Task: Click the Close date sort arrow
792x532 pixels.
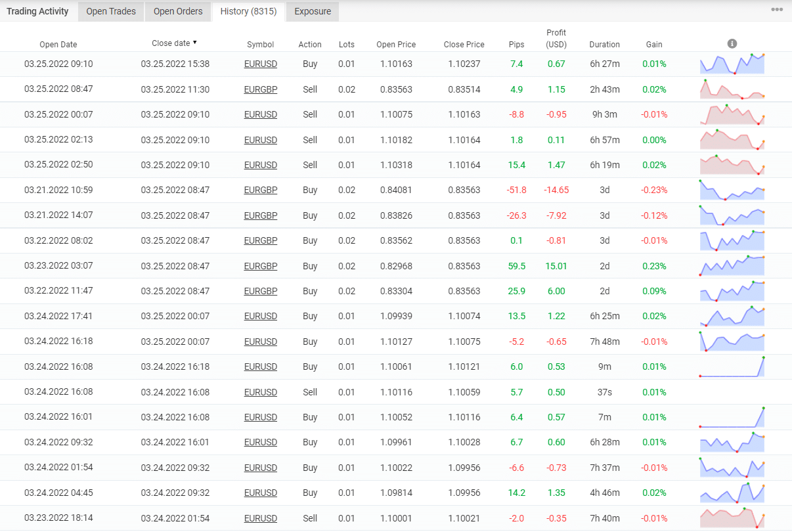Action: pyautogui.click(x=194, y=43)
